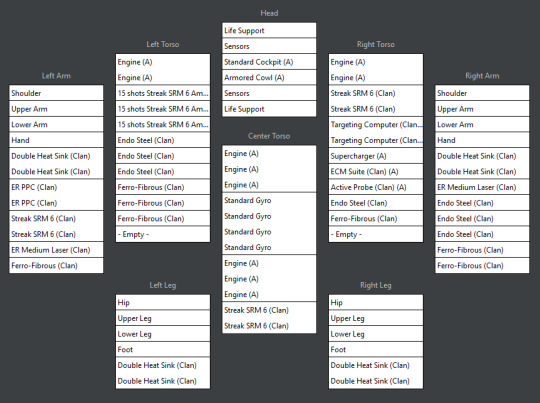Select Life Support at top of Head

tap(269, 30)
